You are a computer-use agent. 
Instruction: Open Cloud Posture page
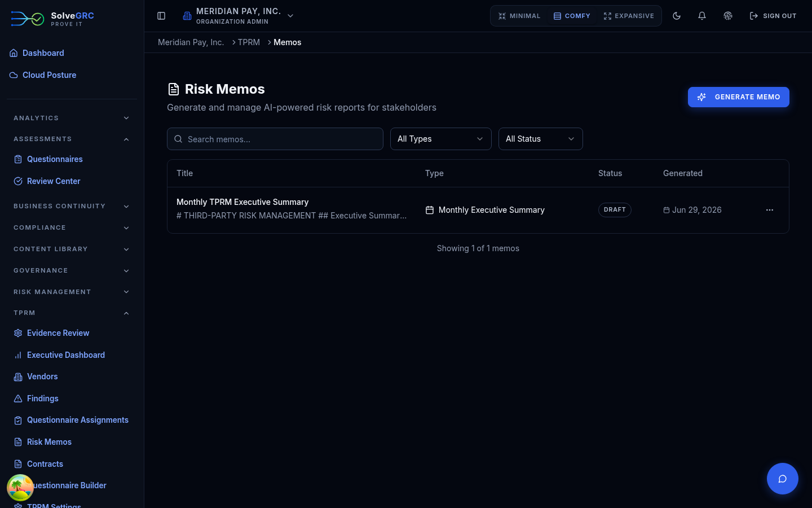point(49,75)
